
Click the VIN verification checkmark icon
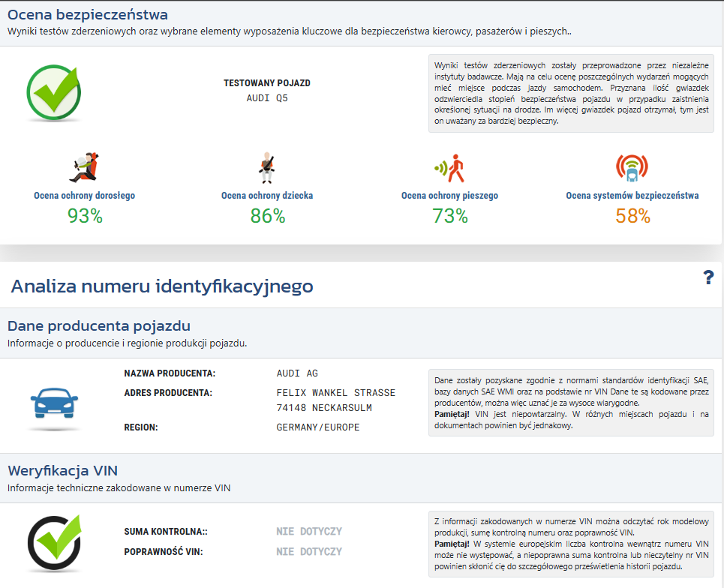pos(53,543)
